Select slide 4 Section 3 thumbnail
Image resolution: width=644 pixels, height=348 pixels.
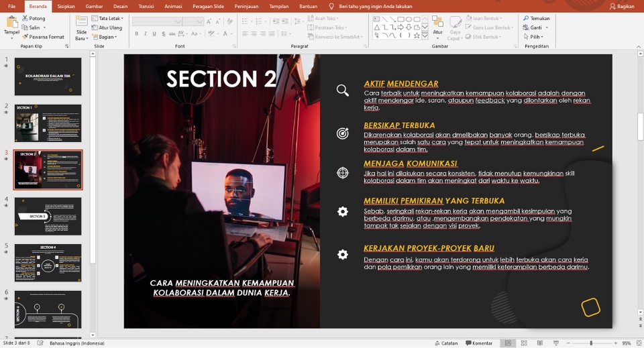tap(48, 217)
